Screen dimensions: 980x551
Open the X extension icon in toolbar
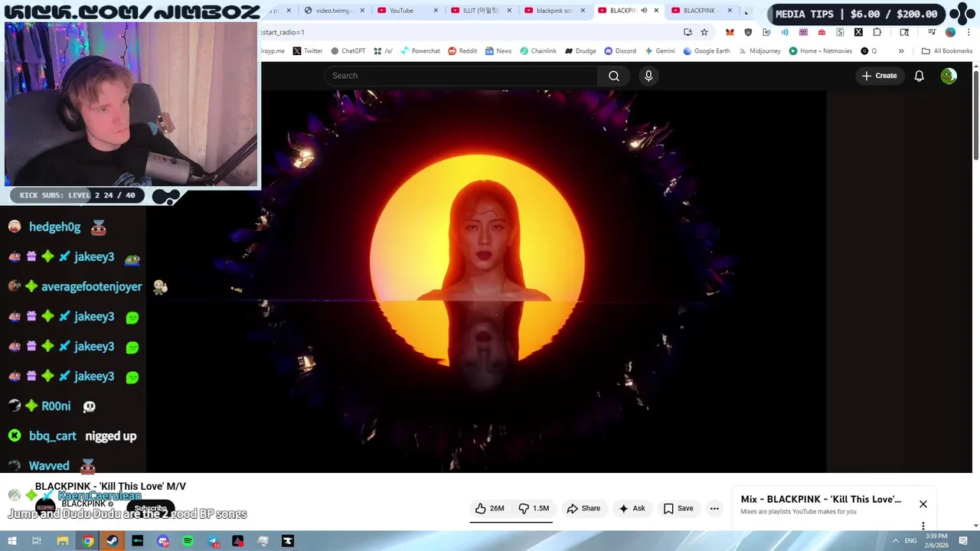coord(858,32)
